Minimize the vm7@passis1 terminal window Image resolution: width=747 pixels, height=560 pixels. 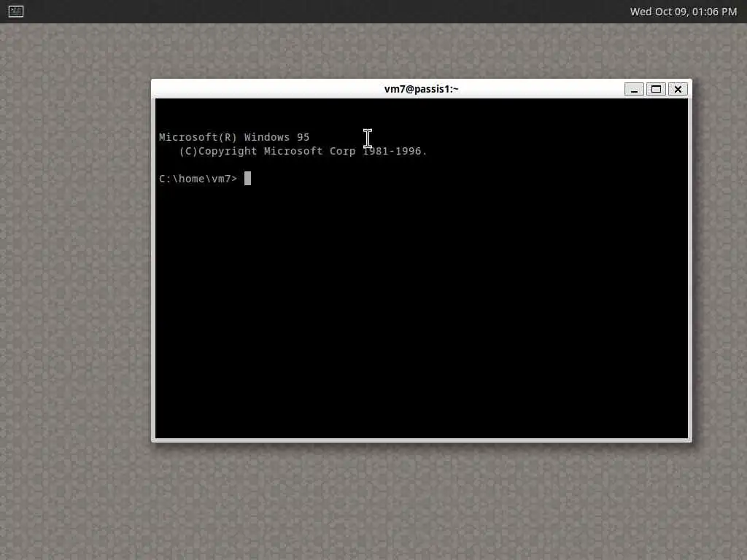pyautogui.click(x=634, y=89)
